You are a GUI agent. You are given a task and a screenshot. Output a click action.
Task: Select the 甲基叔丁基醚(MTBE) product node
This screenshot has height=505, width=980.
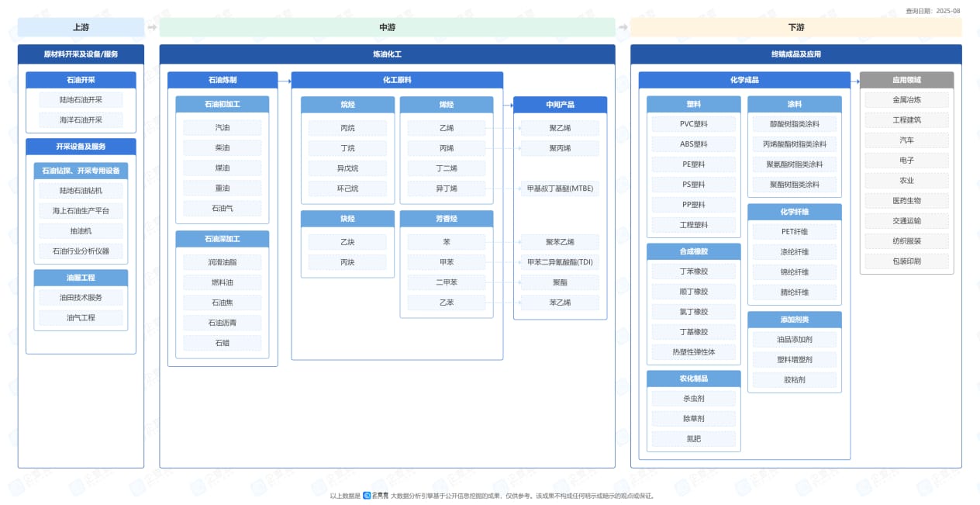[560, 189]
